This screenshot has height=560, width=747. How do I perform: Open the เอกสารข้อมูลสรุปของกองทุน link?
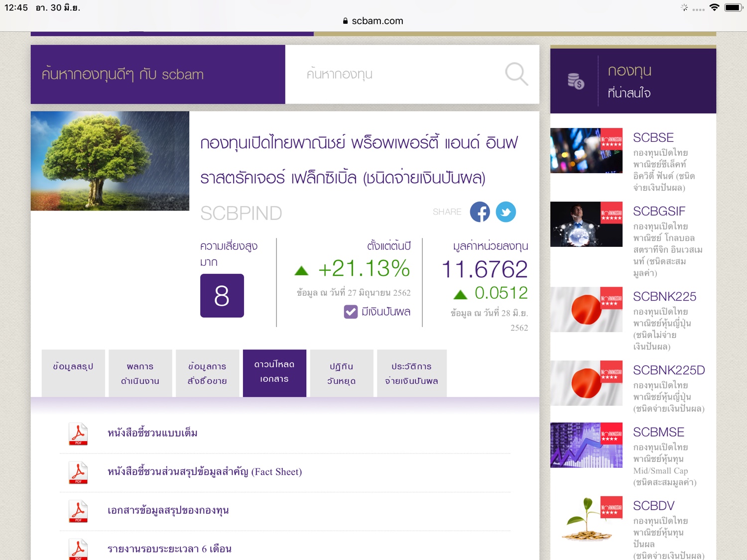(168, 510)
